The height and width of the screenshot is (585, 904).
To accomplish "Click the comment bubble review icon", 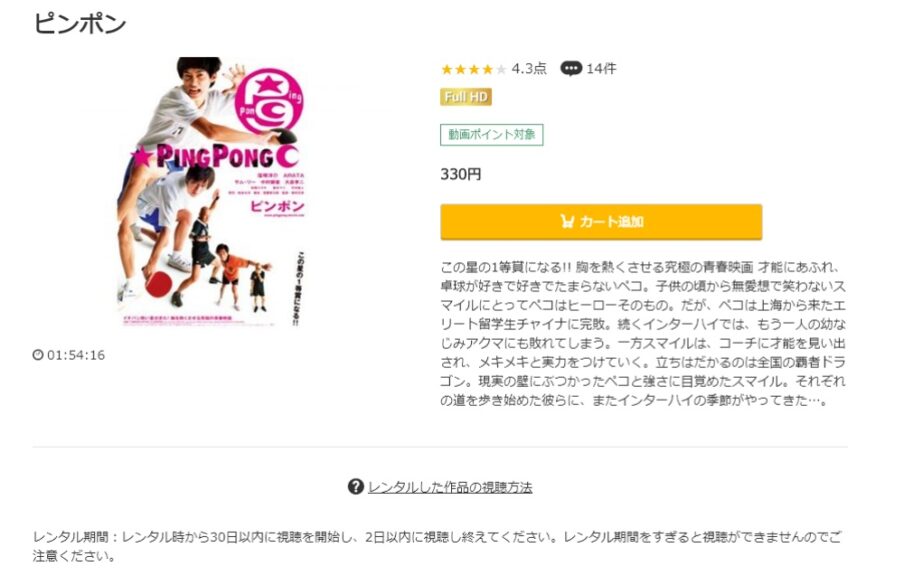I will click(x=571, y=69).
